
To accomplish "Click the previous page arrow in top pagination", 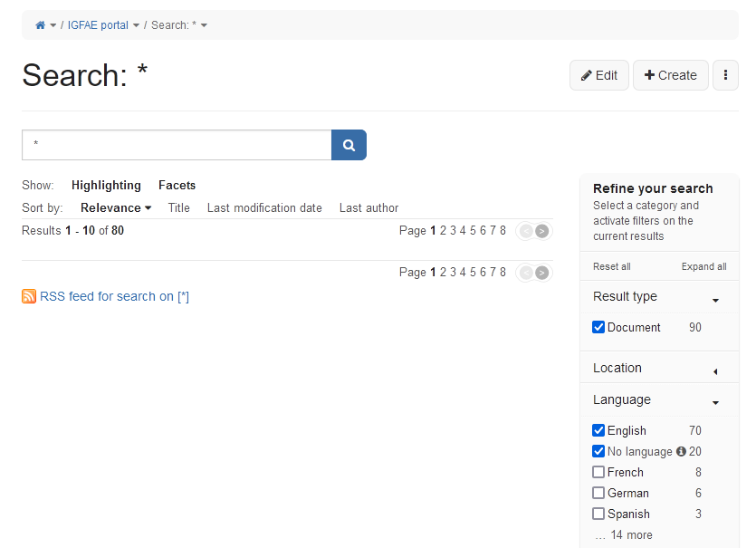I will 524,231.
